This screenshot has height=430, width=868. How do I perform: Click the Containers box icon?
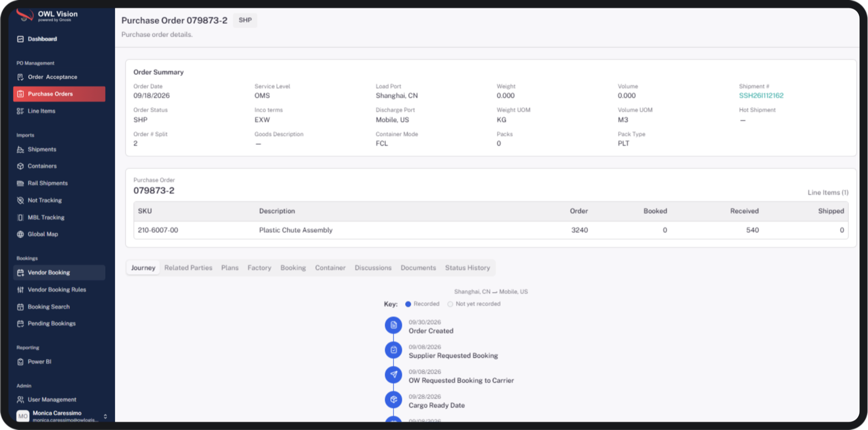click(21, 166)
